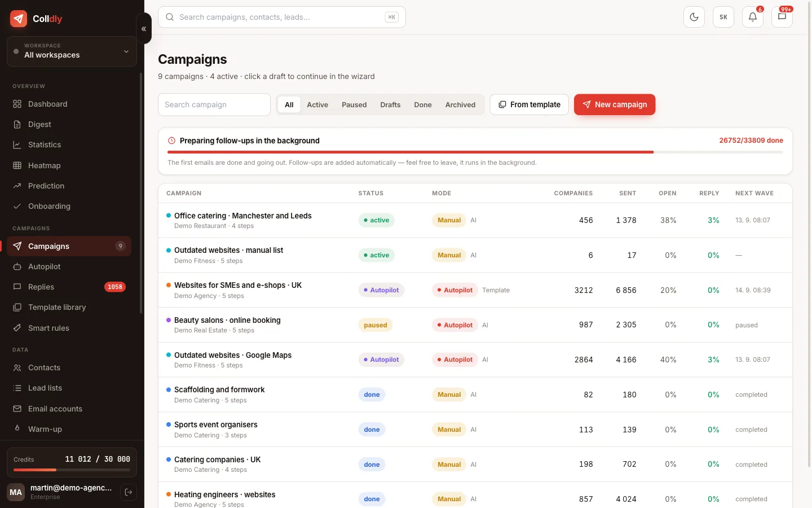Open the Heatmap page
Viewport: 812px width, 508px height.
(69, 165)
